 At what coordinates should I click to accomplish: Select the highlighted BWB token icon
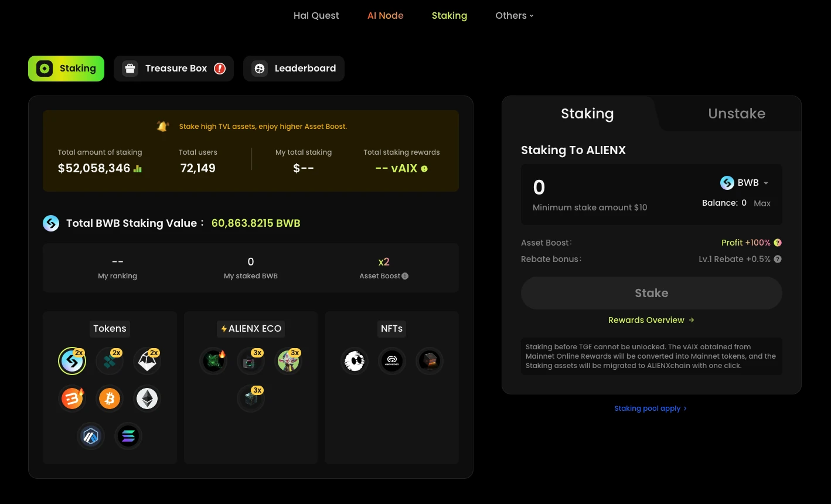coord(72,361)
